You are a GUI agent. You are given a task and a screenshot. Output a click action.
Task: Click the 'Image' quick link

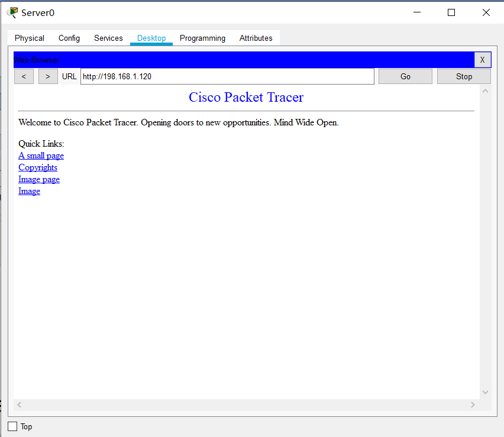click(29, 191)
